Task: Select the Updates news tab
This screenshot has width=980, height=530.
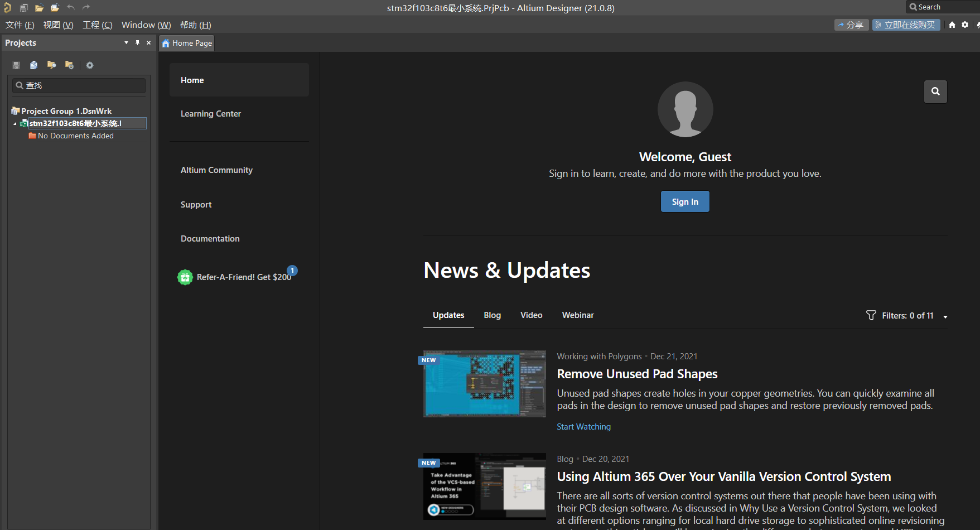Action: (x=448, y=315)
